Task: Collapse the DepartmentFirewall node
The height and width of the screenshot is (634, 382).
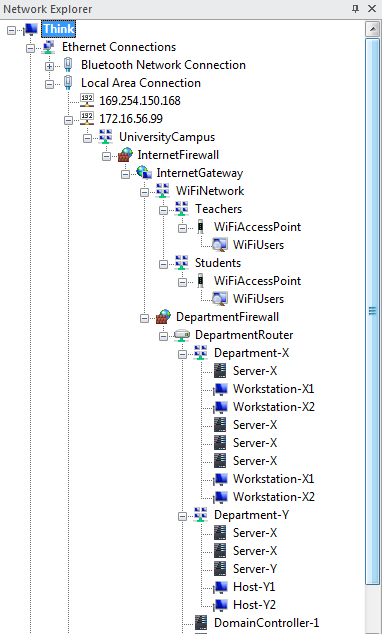Action: (144, 318)
